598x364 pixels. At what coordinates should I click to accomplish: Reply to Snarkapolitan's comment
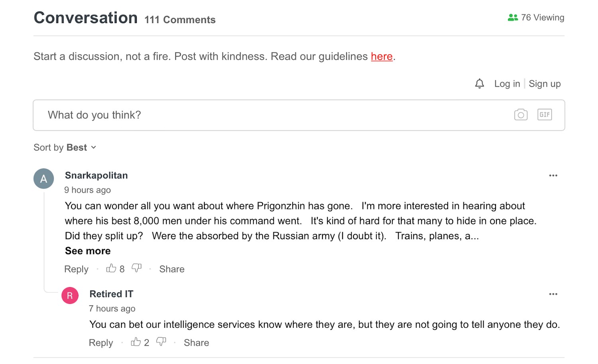pyautogui.click(x=76, y=269)
